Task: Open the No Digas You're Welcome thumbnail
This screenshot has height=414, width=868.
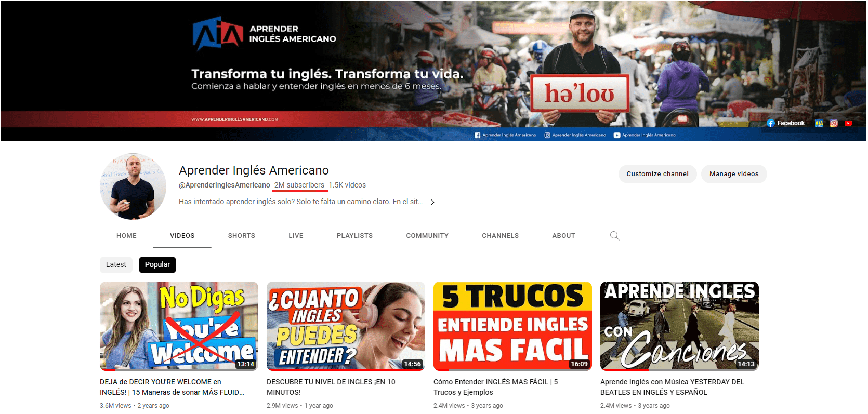Action: coord(179,326)
